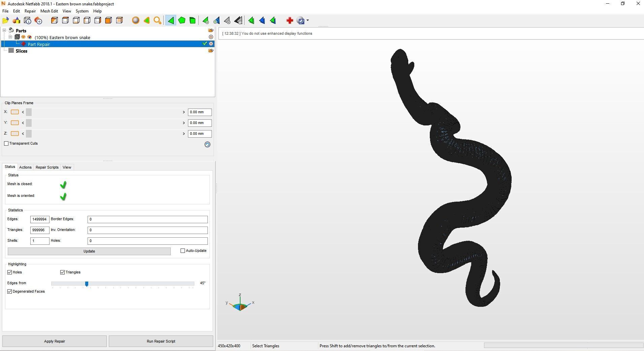Click the green checkmark on Part Repair row

tap(205, 44)
